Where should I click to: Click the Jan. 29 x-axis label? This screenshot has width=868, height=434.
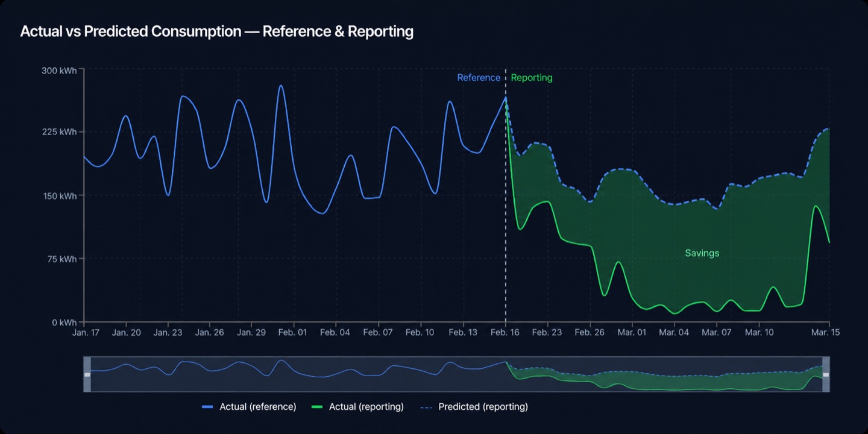coord(251,333)
